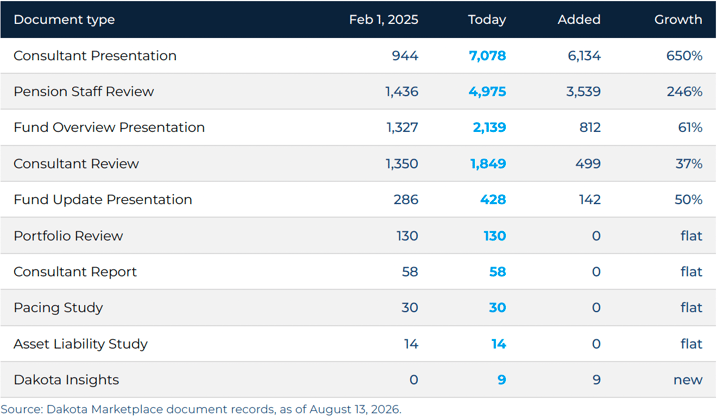Screen dimensions: 717x418
Task: Click the blue '1,849' Today value
Action: (x=488, y=164)
